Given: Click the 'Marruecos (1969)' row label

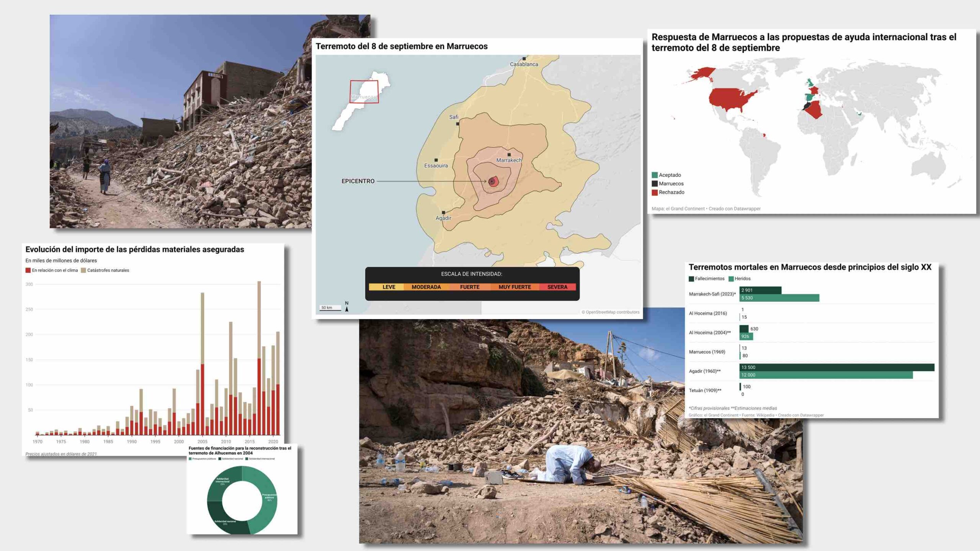Looking at the screenshot, I should [x=707, y=352].
